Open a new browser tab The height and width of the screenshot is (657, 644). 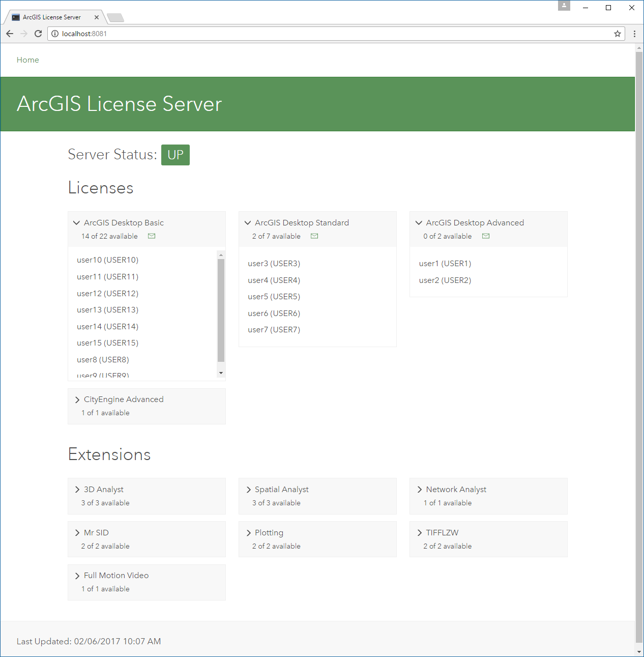[116, 18]
